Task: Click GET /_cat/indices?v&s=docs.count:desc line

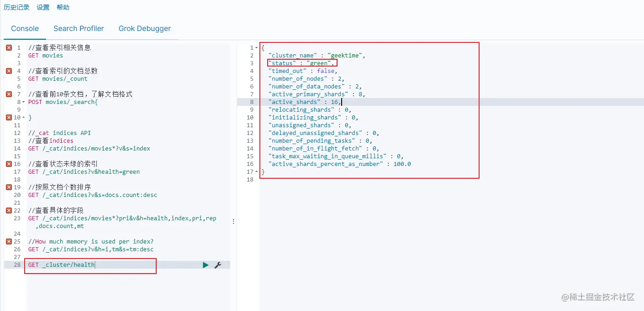Action: pyautogui.click(x=93, y=195)
